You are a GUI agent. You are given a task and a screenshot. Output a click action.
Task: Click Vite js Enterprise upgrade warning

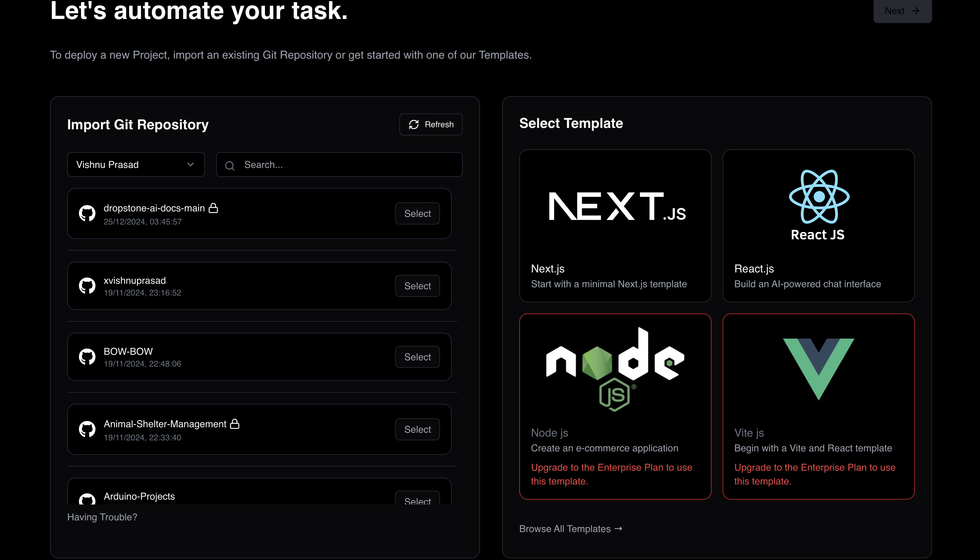pos(815,474)
